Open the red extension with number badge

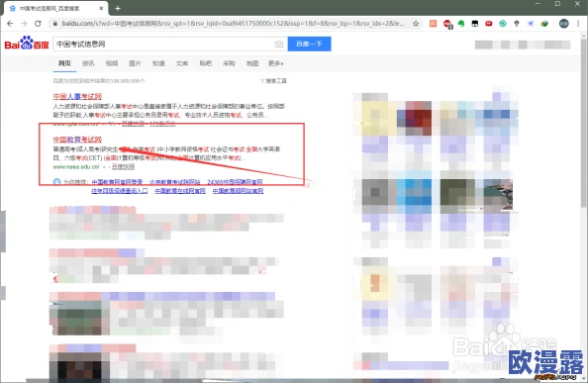click(x=447, y=24)
